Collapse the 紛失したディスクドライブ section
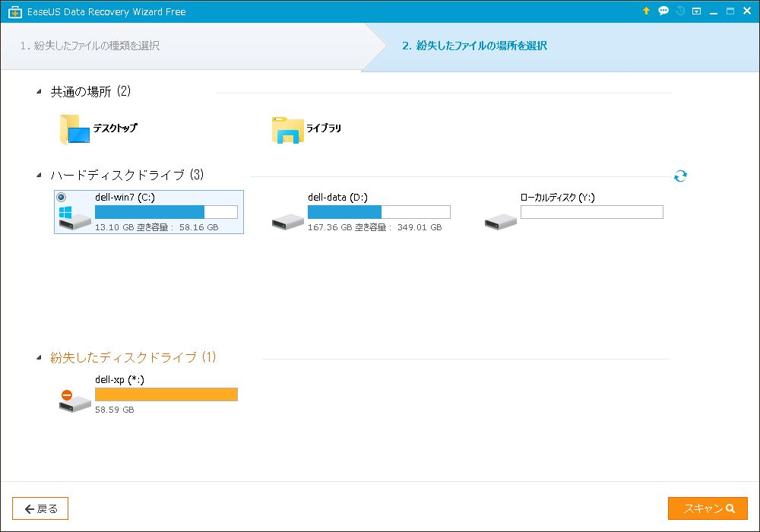The height and width of the screenshot is (532, 760). (x=39, y=358)
